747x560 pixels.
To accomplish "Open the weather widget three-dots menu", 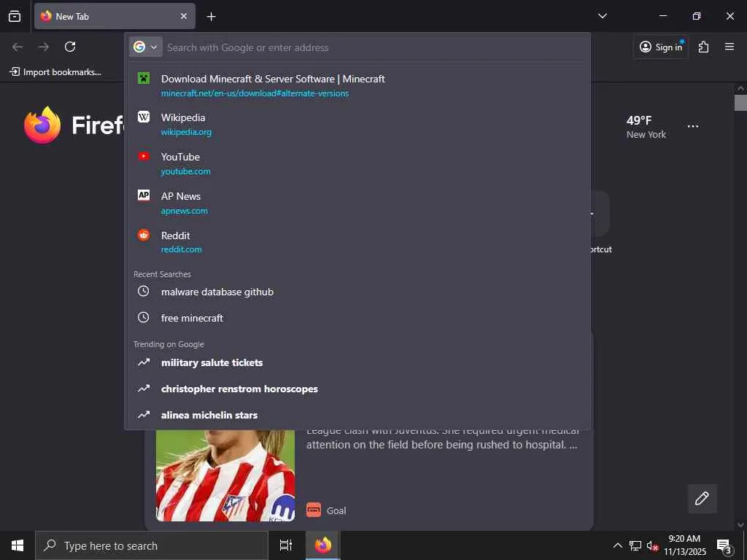I will click(x=693, y=126).
